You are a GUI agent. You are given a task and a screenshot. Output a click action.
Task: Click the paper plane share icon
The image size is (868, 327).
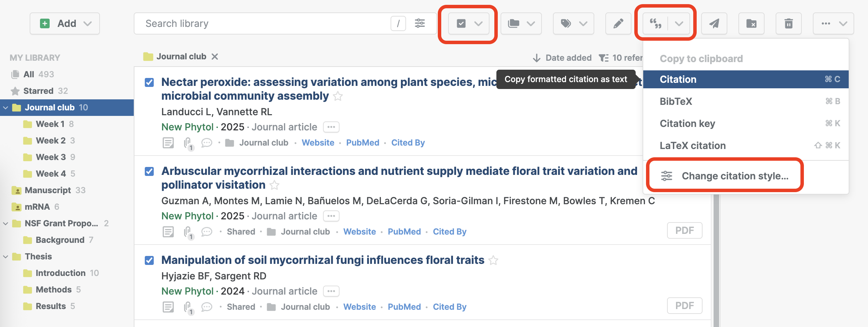coord(714,23)
